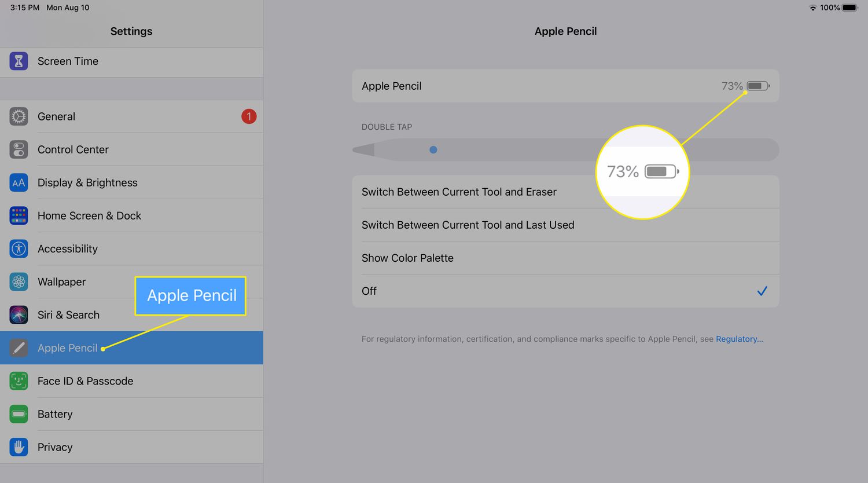Open the Home Screen & Dock icon
868x483 pixels.
[x=19, y=215]
